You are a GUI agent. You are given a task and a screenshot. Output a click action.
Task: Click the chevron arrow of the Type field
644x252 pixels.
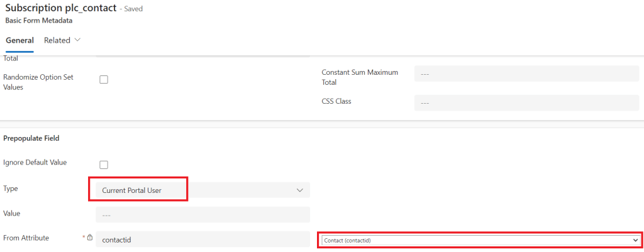pyautogui.click(x=299, y=190)
